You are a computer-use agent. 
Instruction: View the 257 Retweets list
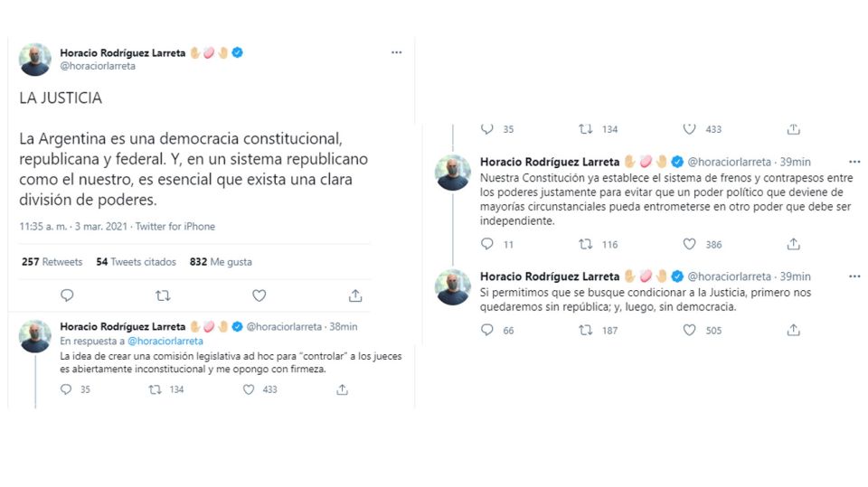52,262
